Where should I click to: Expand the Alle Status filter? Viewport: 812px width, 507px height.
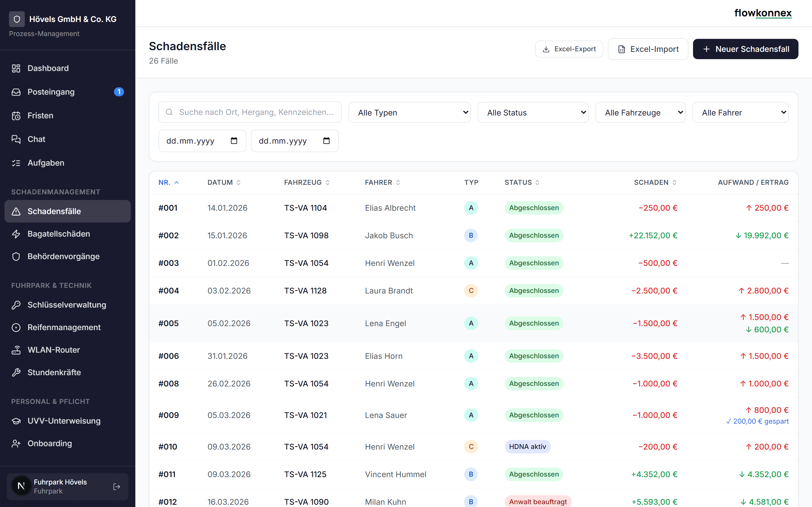[x=533, y=112]
